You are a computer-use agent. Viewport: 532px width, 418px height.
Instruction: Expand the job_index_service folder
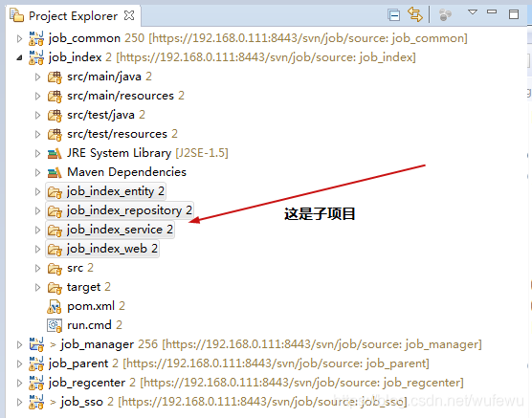(x=37, y=230)
